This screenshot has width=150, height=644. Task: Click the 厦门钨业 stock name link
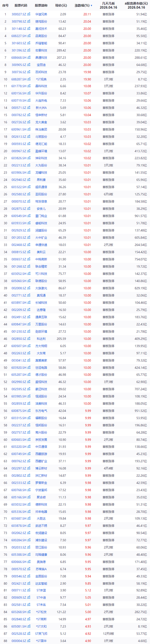tap(41, 216)
